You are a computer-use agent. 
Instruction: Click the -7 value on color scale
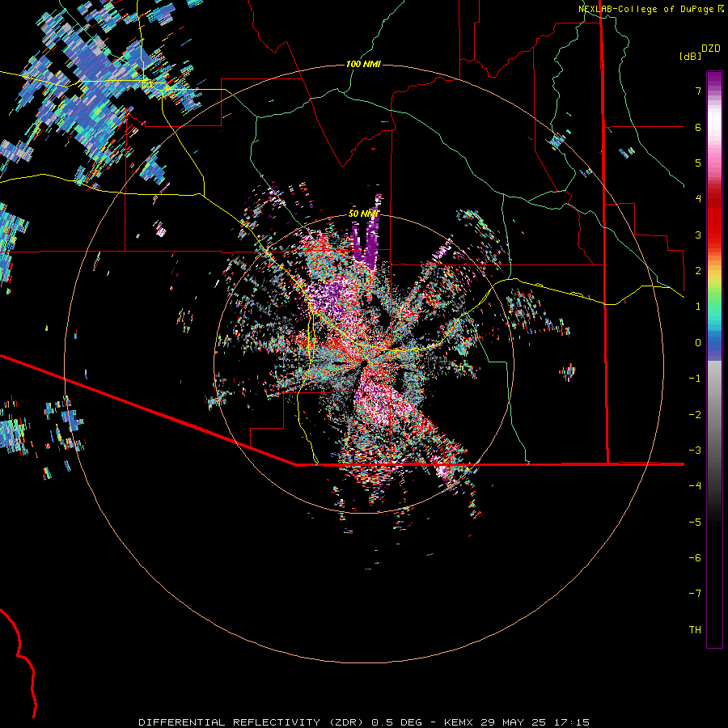pos(695,594)
